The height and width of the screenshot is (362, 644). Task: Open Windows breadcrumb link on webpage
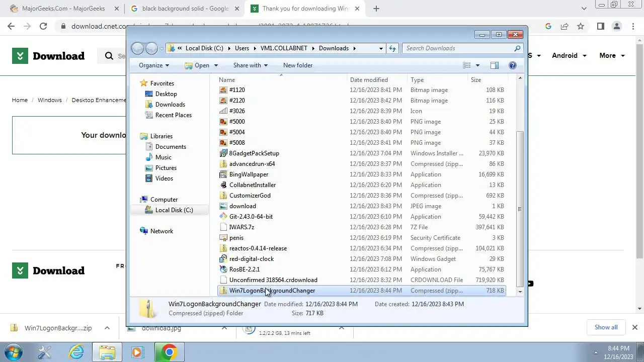(x=50, y=100)
